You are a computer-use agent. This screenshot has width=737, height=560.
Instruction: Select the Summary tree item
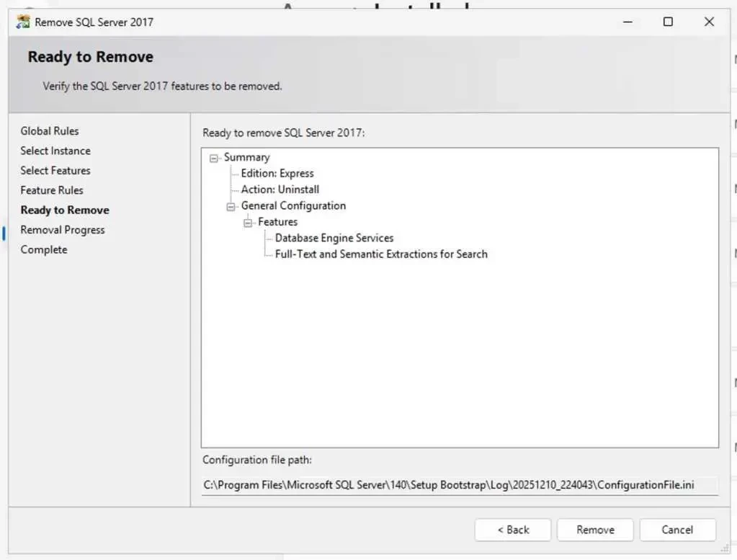pos(247,157)
